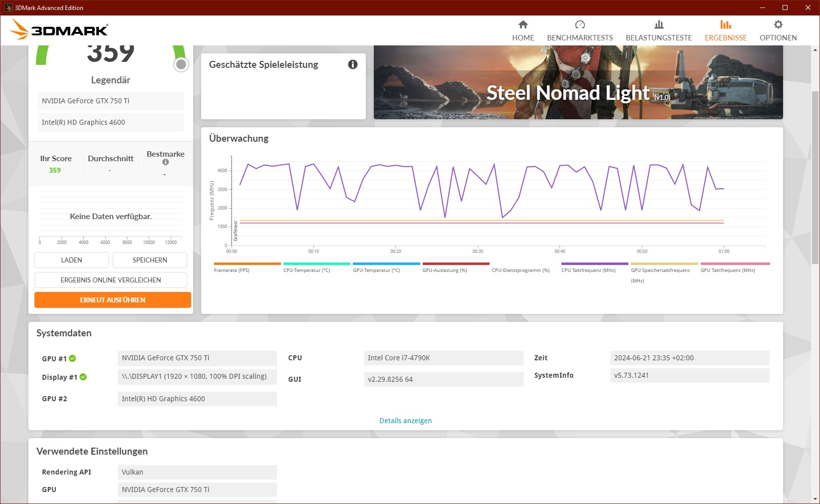
Task: Click the scrollbar up arrow
Action: [x=816, y=50]
